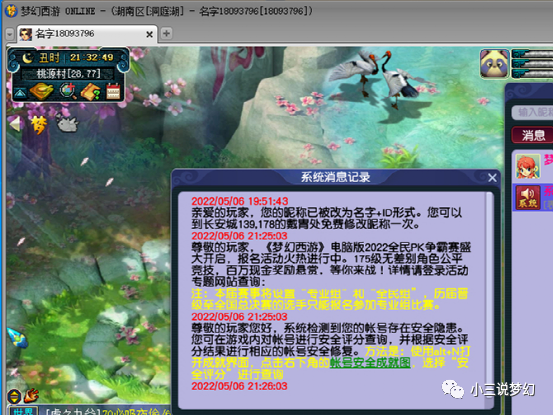553x415 pixels.
Task: Click the system message log scrollbar
Action: click(490, 300)
